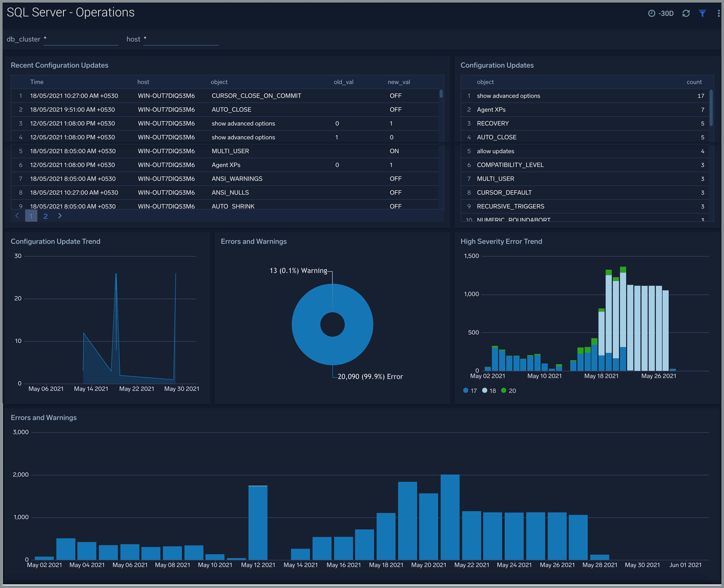Toggle series 18 in High Severity legend
Screen dimensions: 724x588
(x=489, y=391)
